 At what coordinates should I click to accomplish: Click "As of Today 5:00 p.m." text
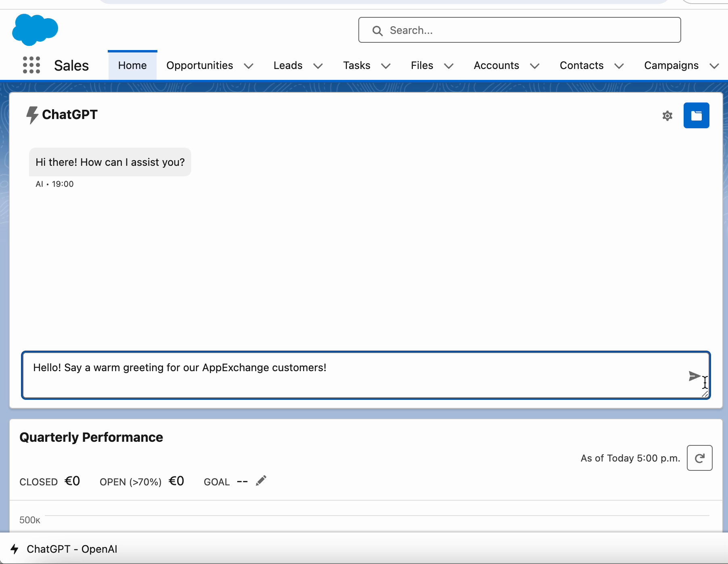pos(630,458)
